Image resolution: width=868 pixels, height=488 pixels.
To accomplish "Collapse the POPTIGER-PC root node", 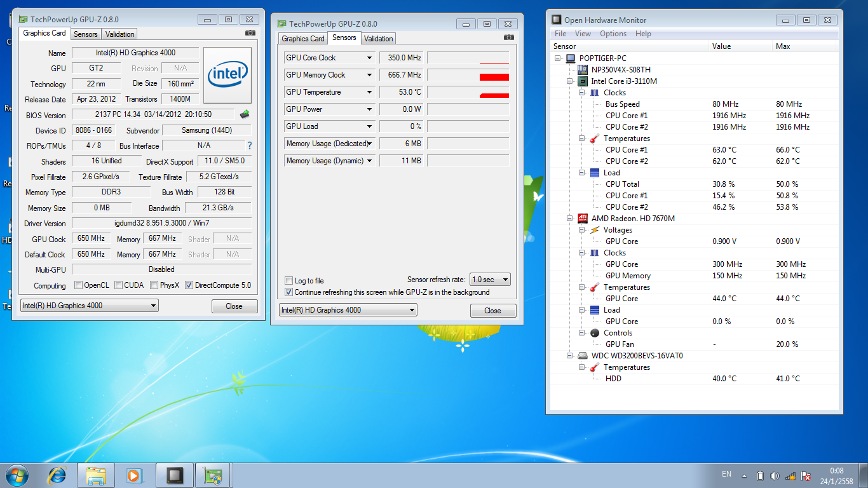I will [x=557, y=58].
